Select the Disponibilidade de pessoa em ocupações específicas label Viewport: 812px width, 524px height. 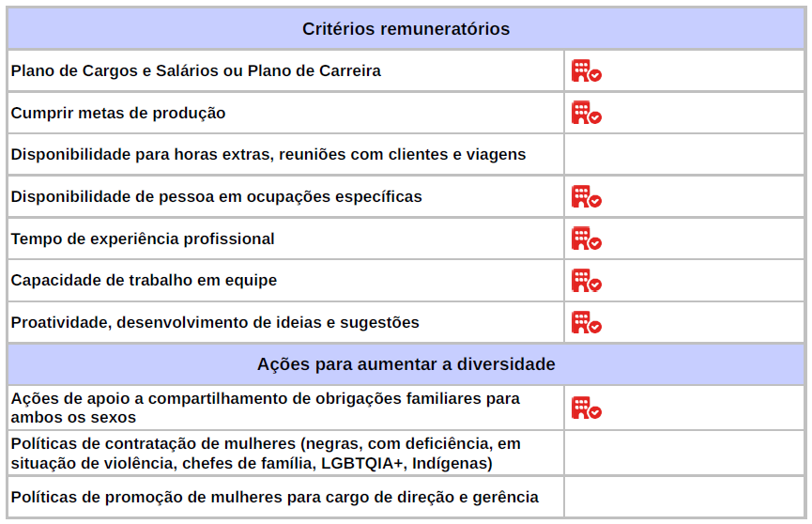(216, 197)
